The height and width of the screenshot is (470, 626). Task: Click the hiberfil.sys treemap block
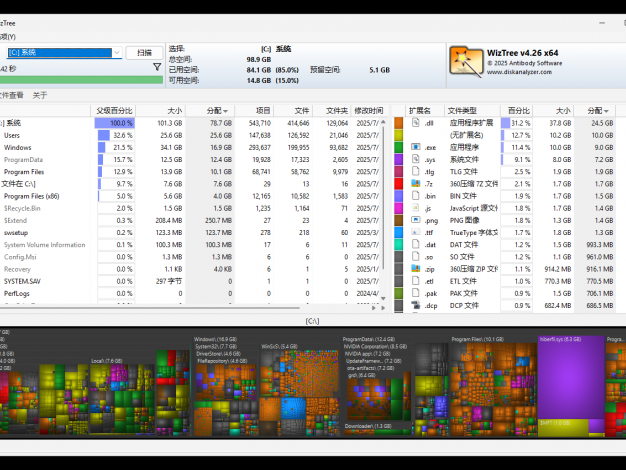571,377
